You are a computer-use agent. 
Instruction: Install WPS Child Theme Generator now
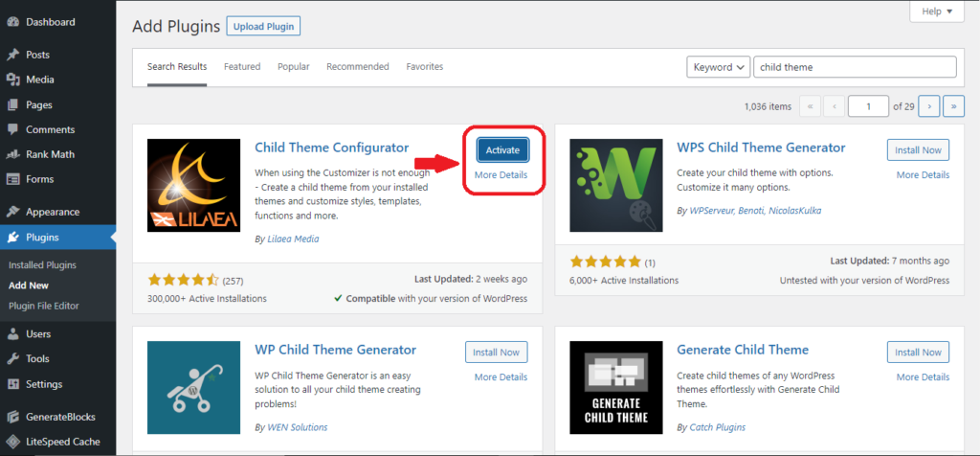pyautogui.click(x=918, y=150)
